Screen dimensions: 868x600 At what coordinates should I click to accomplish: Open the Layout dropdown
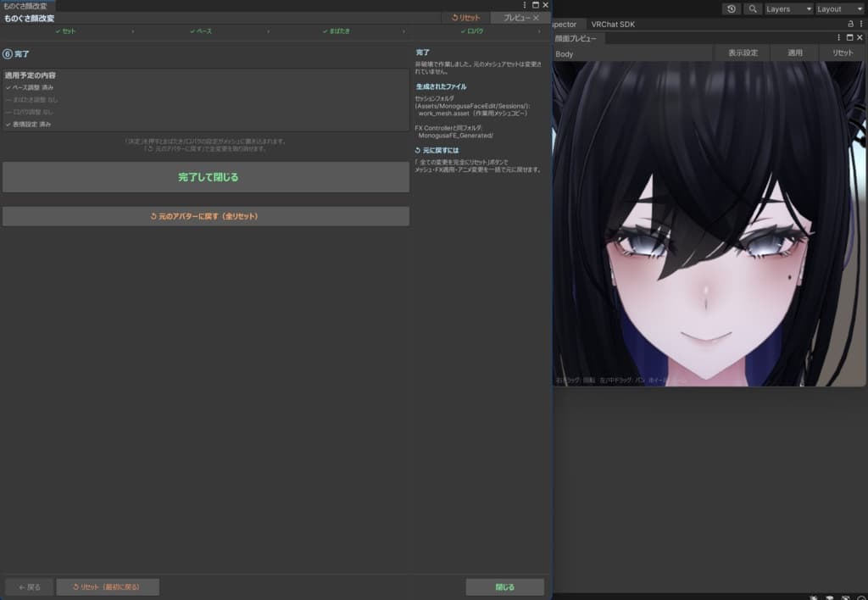[x=840, y=8]
